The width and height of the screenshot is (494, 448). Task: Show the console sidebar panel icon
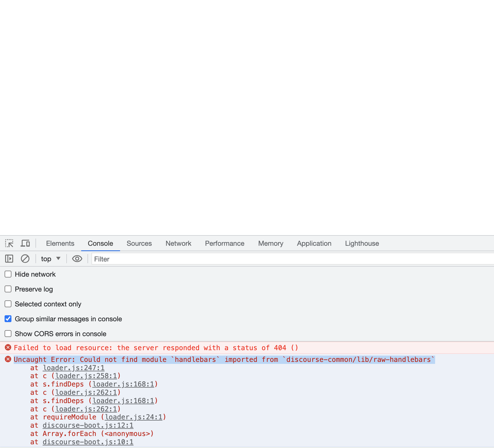pos(9,259)
